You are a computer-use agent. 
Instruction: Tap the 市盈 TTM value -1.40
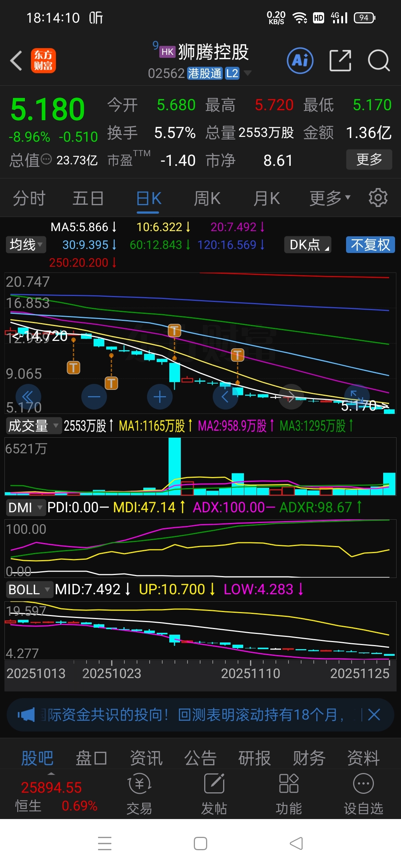pyautogui.click(x=178, y=160)
